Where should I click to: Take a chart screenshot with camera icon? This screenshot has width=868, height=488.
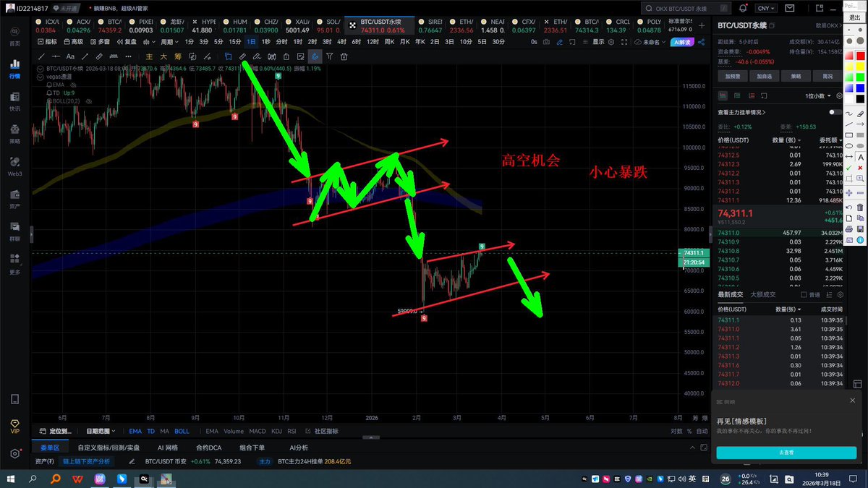coord(546,42)
